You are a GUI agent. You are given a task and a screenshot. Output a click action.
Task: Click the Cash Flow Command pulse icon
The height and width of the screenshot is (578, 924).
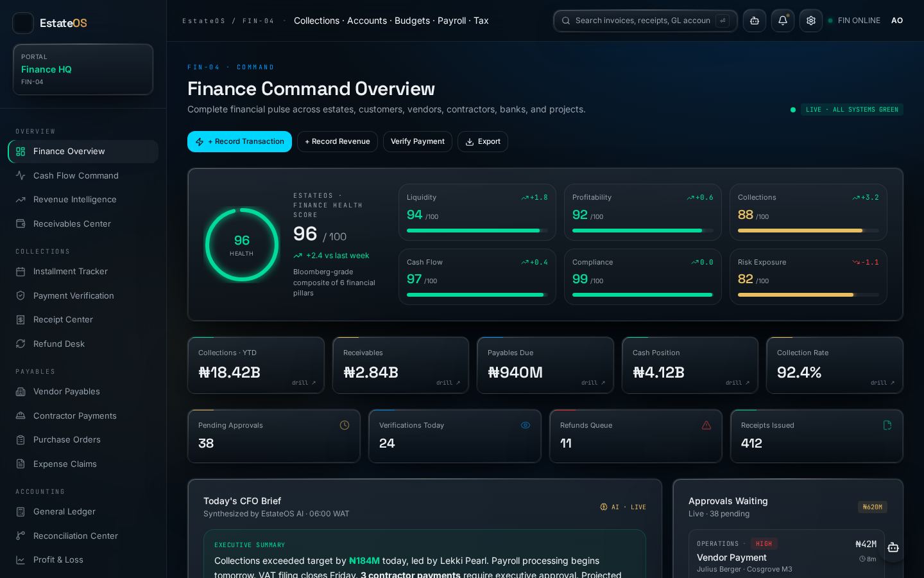tap(21, 175)
